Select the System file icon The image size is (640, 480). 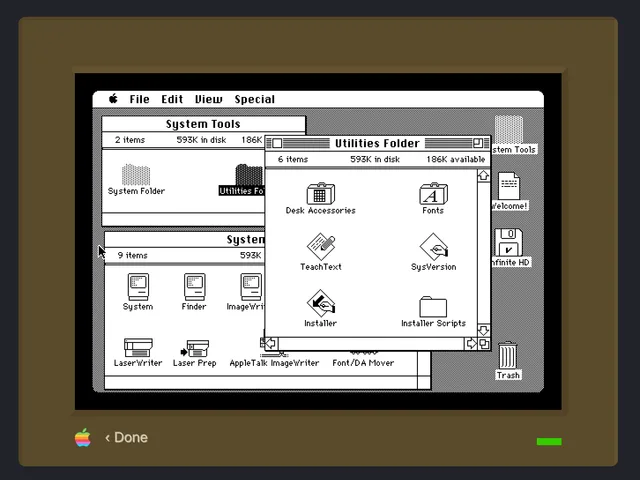click(x=138, y=287)
